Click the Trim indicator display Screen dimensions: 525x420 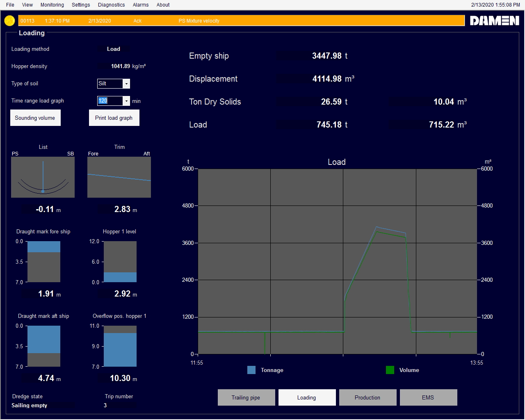point(119,177)
